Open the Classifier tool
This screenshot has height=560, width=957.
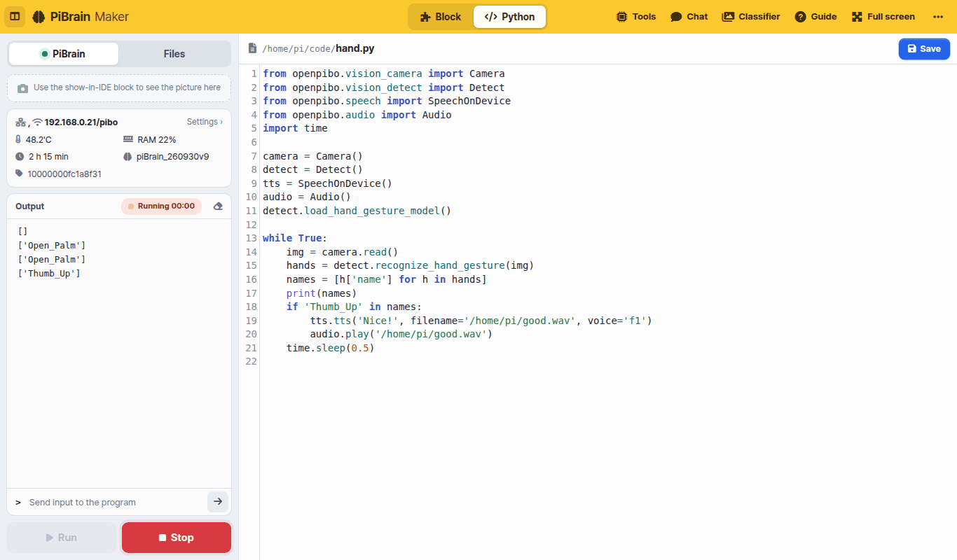(x=751, y=17)
